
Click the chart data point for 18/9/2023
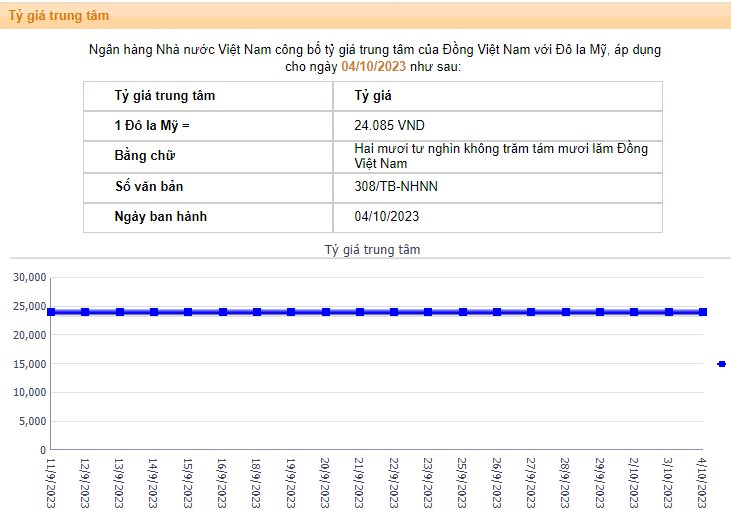point(257,312)
